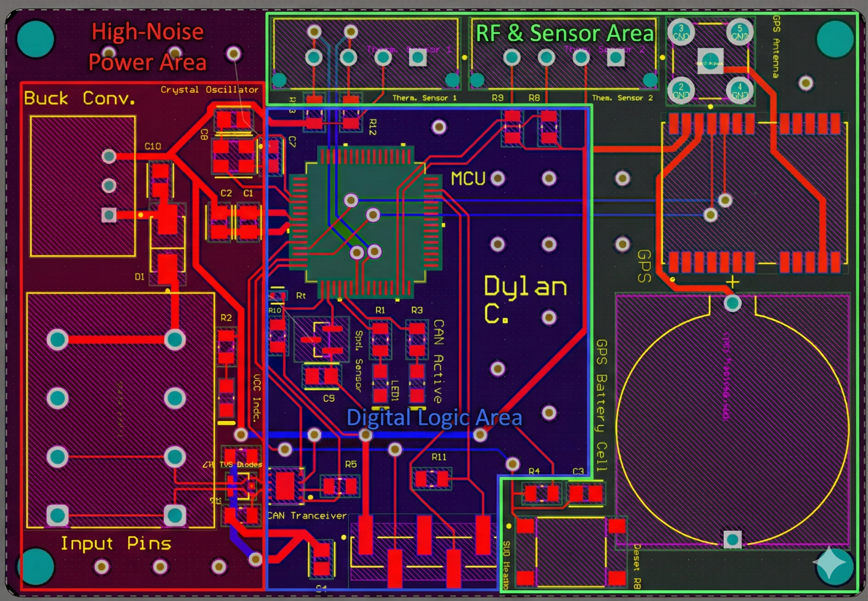Click the 'Digital Logic Area' label
Viewport: 868px width, 601px height.
click(434, 417)
